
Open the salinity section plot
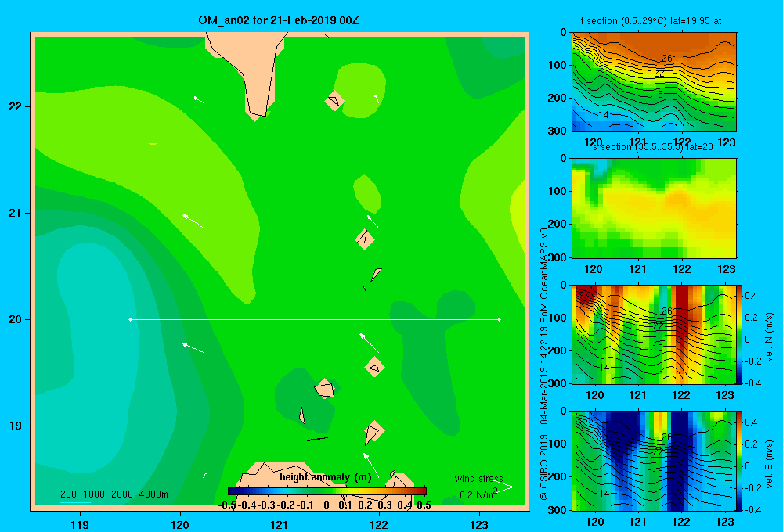(654, 208)
